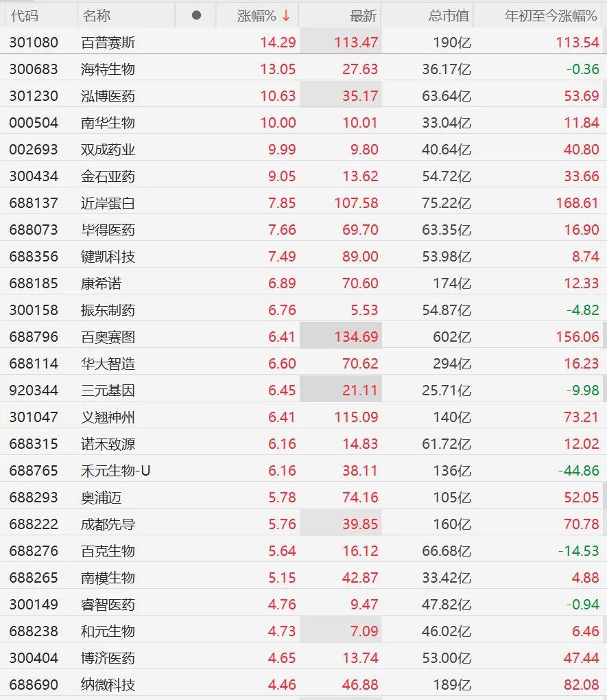Click stock code 301047
This screenshot has height=700, width=607.
(34, 417)
